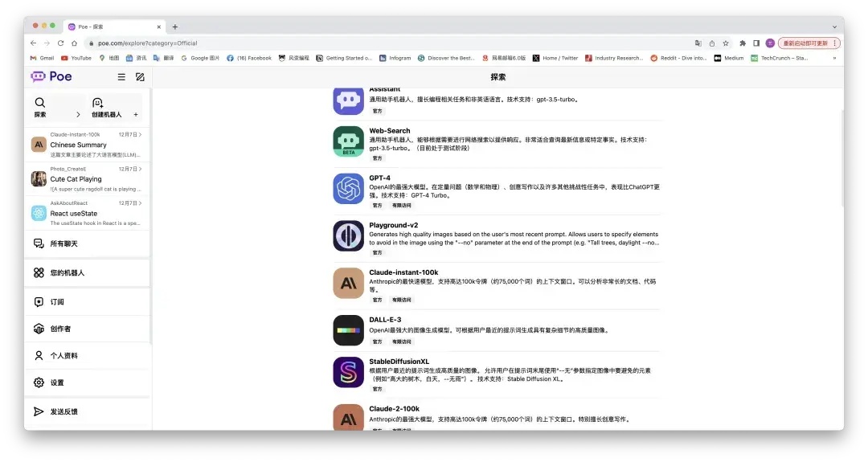Open the StableDiffusionXL bot title

(x=399, y=362)
